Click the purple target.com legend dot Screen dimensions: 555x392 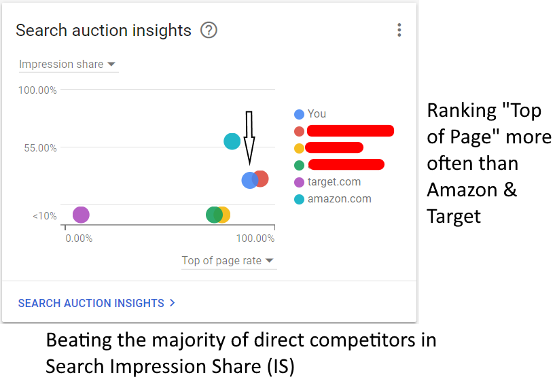coord(299,182)
